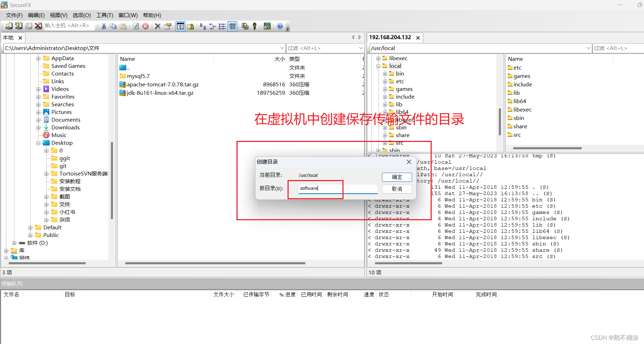Click the black X delete icon
This screenshot has width=644, height=344.
[158, 26]
